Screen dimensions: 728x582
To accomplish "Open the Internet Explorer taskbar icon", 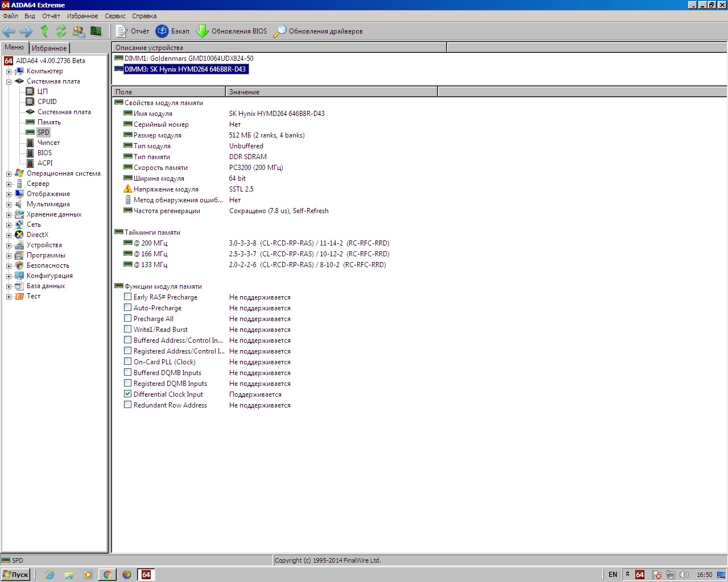I will pyautogui.click(x=49, y=575).
